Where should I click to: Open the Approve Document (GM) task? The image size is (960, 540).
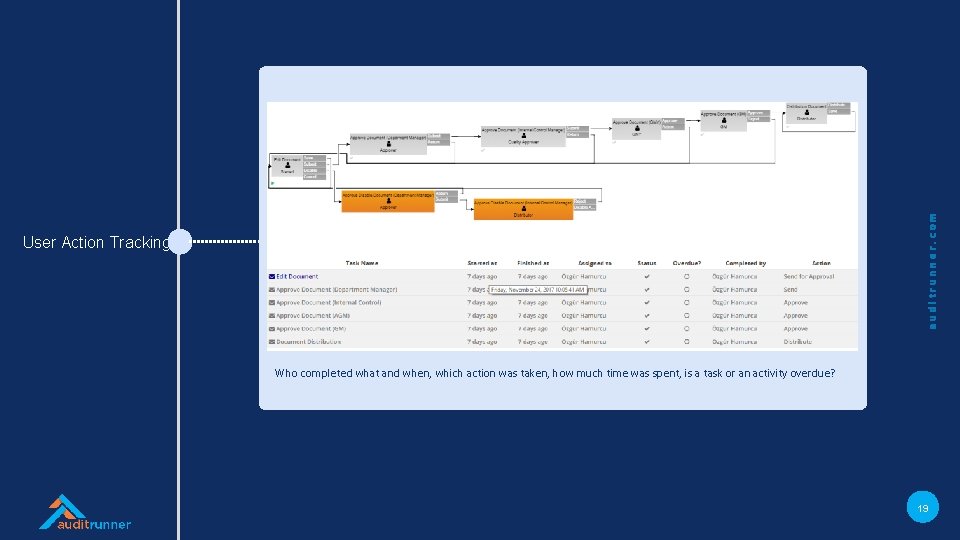[x=311, y=329]
